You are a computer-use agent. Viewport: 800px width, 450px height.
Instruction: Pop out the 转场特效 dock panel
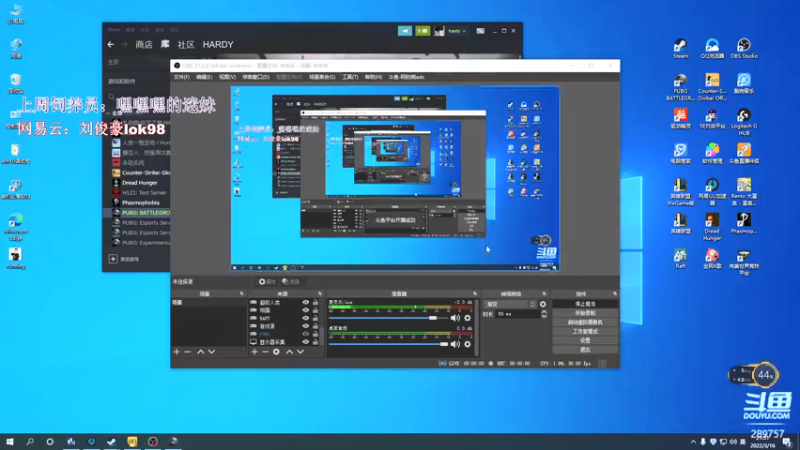point(544,294)
